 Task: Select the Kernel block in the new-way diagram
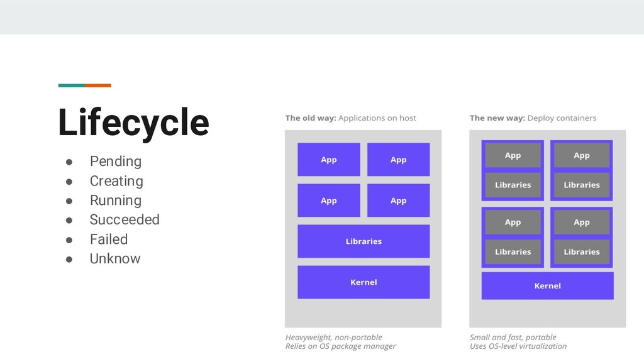click(x=547, y=285)
